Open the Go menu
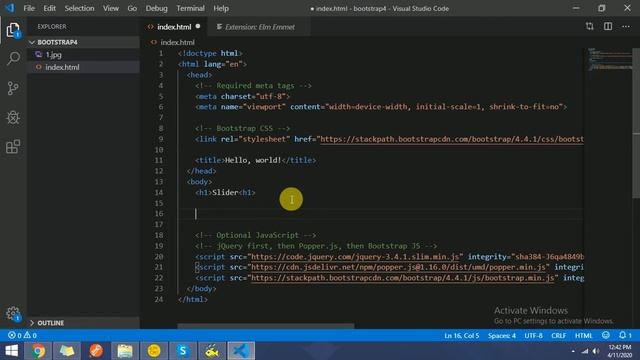Image resolution: width=640 pixels, height=360 pixels. pos(132,8)
